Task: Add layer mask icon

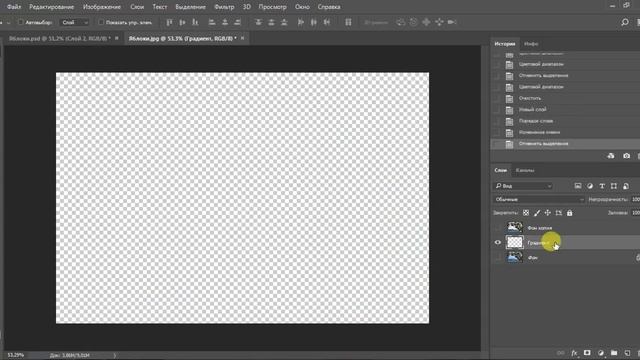Action: pos(587,353)
